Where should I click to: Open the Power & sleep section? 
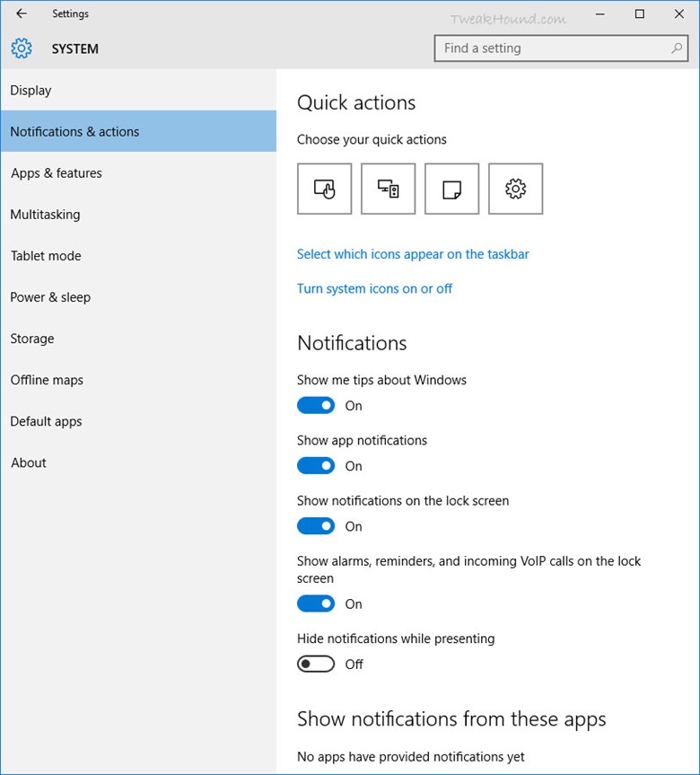50,297
